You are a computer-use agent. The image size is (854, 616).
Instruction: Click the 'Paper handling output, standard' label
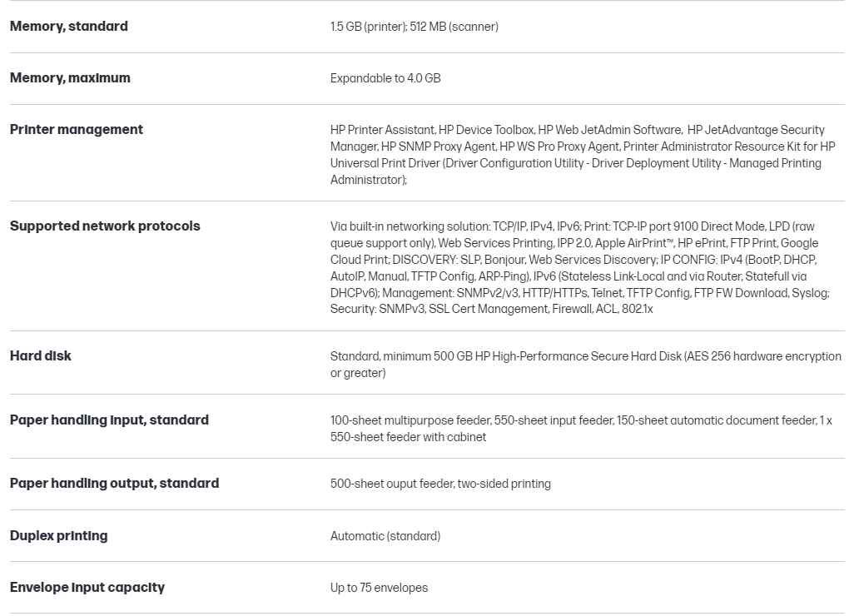tap(114, 484)
